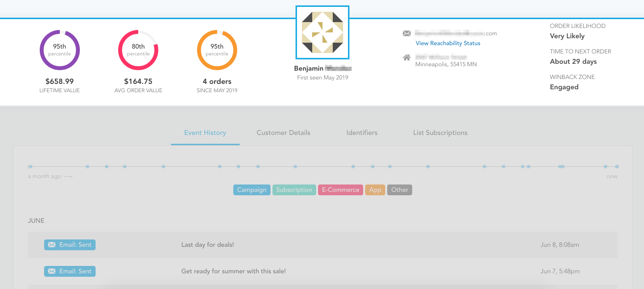Click the 'Very Likely' order likelihood value
This screenshot has height=289, width=644.
click(x=567, y=36)
